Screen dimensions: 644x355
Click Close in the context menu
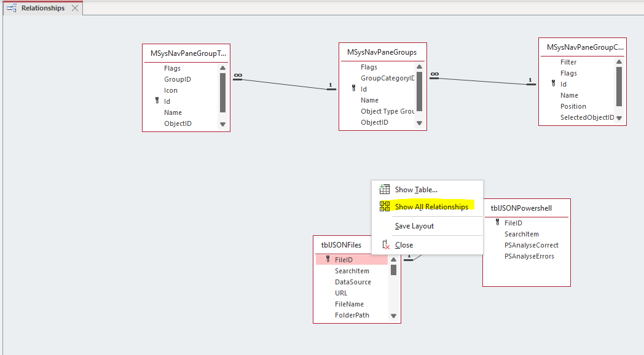pos(427,245)
